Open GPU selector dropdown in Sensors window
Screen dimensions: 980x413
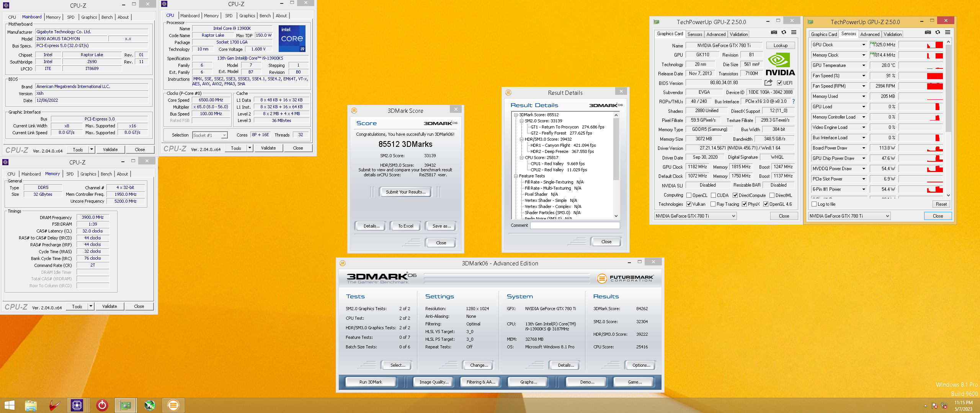coord(849,216)
